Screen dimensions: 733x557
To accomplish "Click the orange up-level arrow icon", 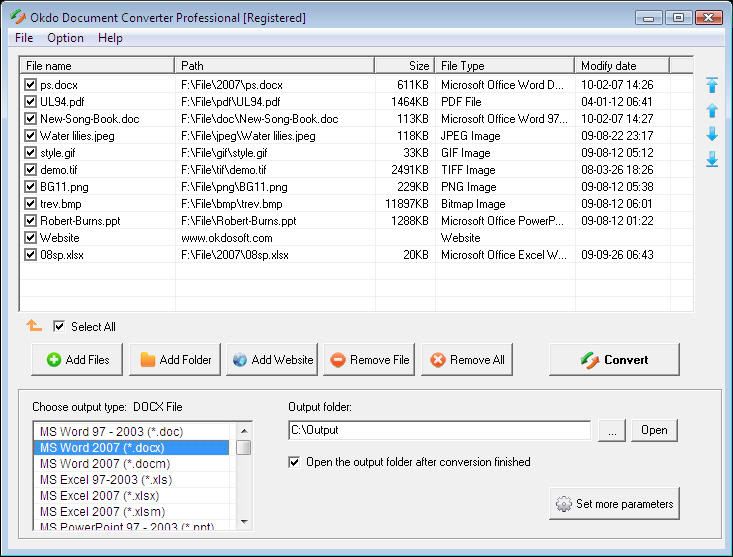I will click(34, 326).
